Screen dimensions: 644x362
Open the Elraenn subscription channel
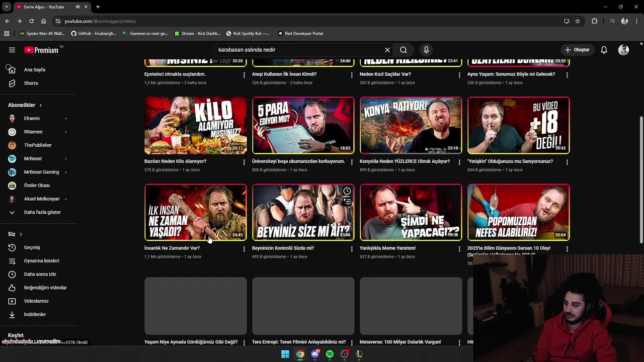[32, 118]
